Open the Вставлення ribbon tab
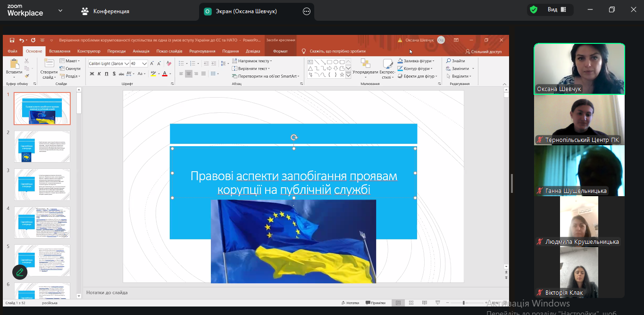 [60, 51]
